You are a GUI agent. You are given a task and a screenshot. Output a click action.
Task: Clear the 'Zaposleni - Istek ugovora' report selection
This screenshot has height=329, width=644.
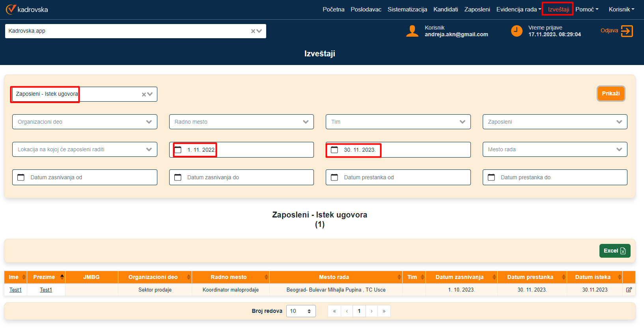click(x=144, y=94)
